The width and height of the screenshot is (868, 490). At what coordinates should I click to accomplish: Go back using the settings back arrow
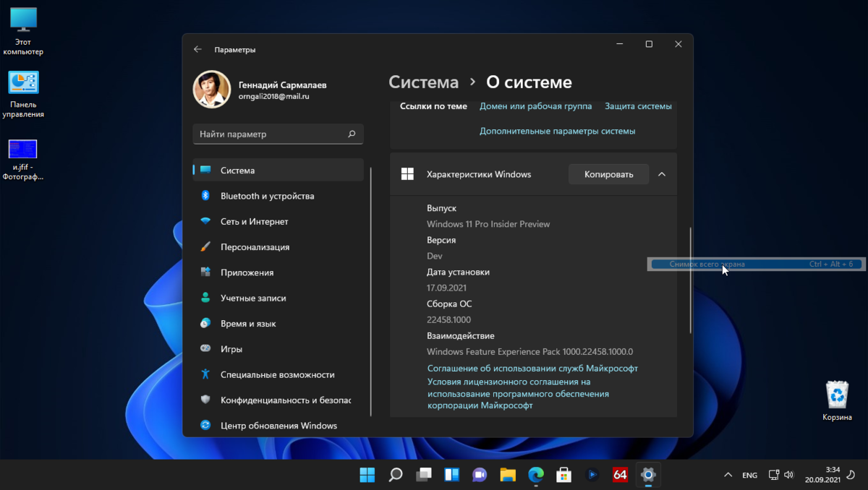[197, 49]
